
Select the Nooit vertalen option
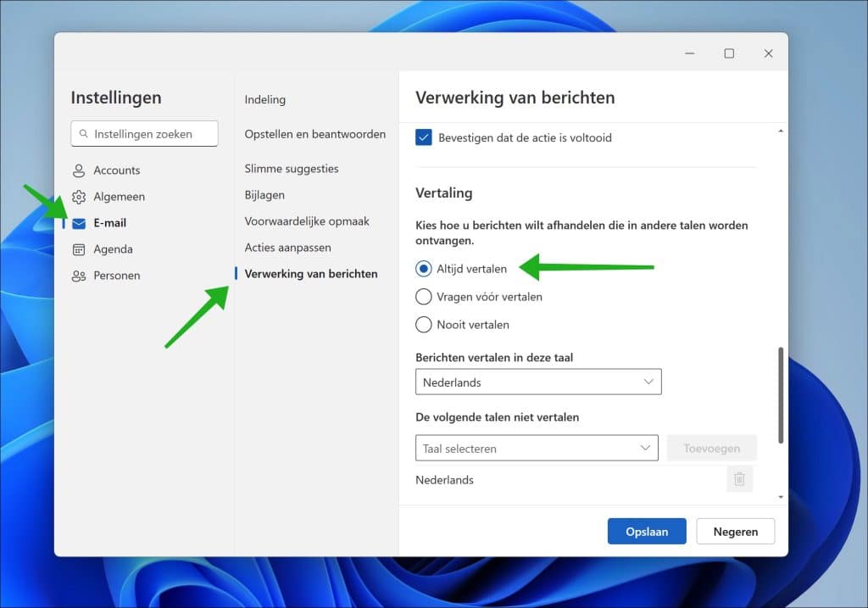(x=424, y=325)
